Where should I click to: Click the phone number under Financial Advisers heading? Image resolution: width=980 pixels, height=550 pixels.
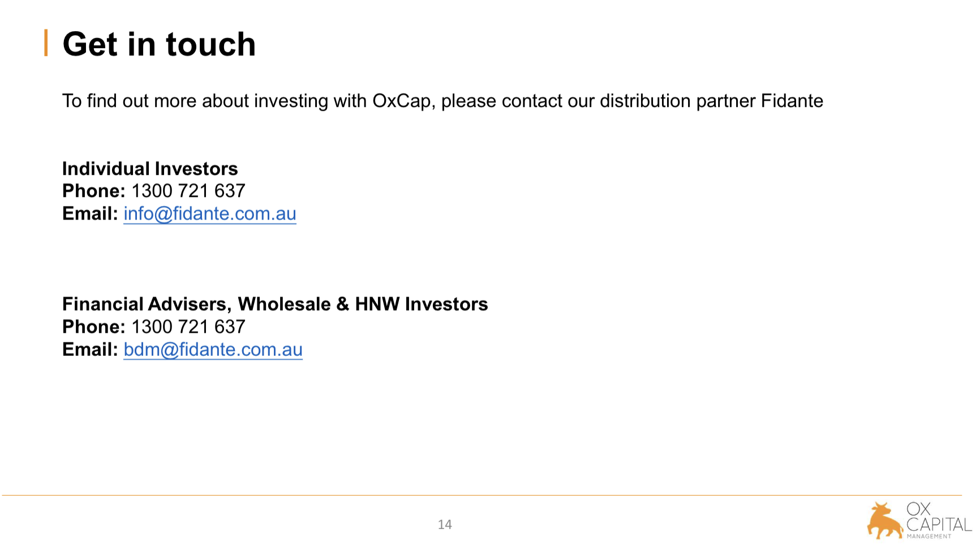[188, 327]
